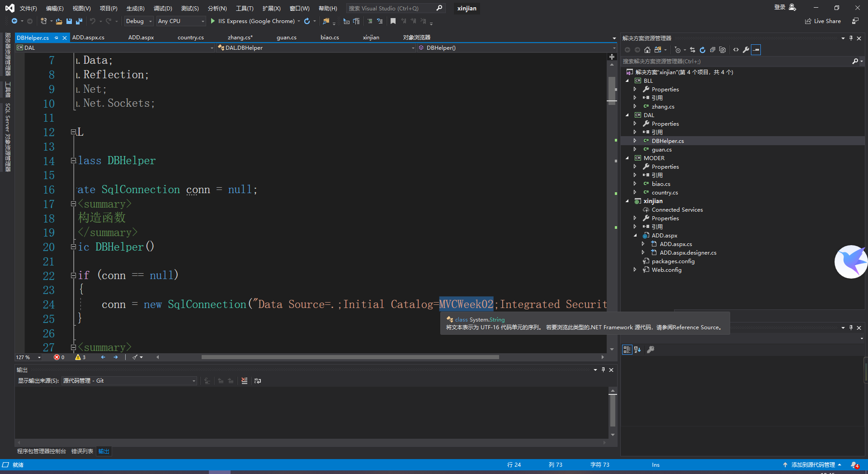
Task: Collapse all nodes in Solution Explorer
Action: 712,50
